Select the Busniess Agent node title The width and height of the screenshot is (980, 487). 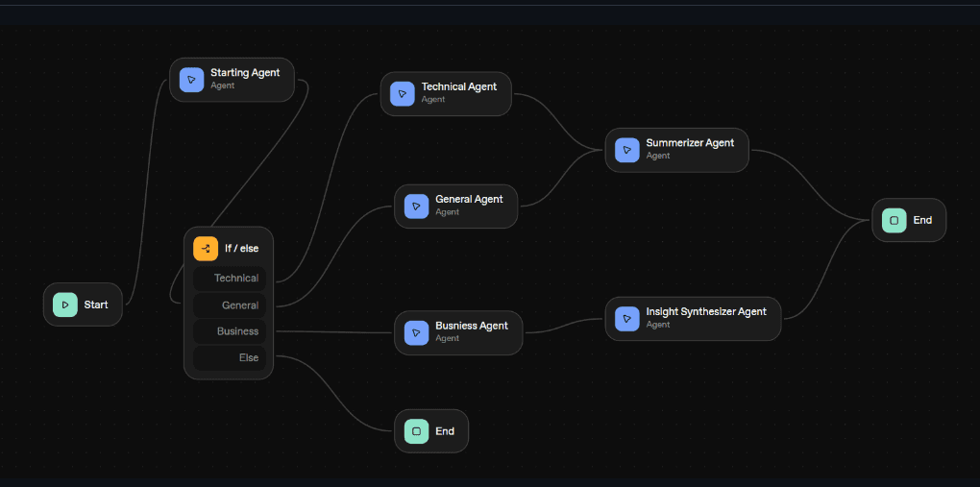pos(472,326)
